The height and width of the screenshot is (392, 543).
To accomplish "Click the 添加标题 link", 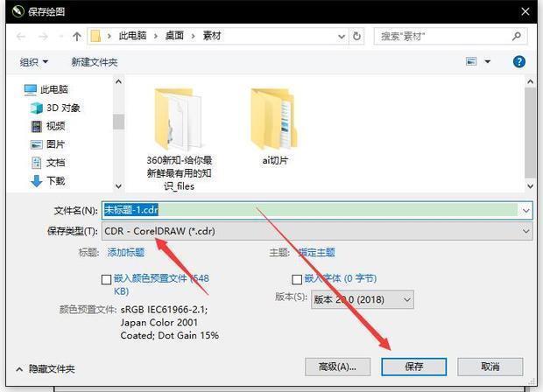I will (125, 252).
